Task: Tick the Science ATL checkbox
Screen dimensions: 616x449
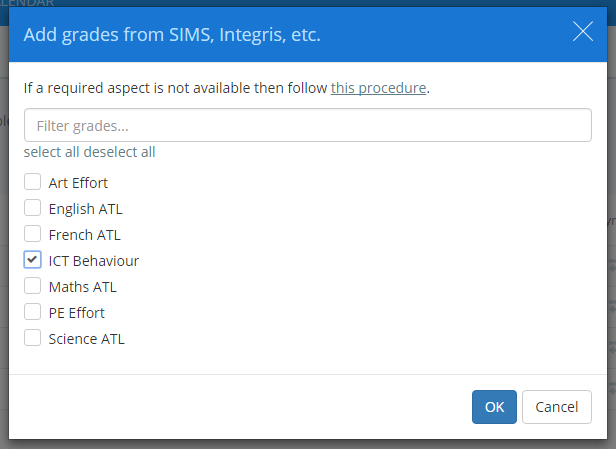Action: point(32,338)
